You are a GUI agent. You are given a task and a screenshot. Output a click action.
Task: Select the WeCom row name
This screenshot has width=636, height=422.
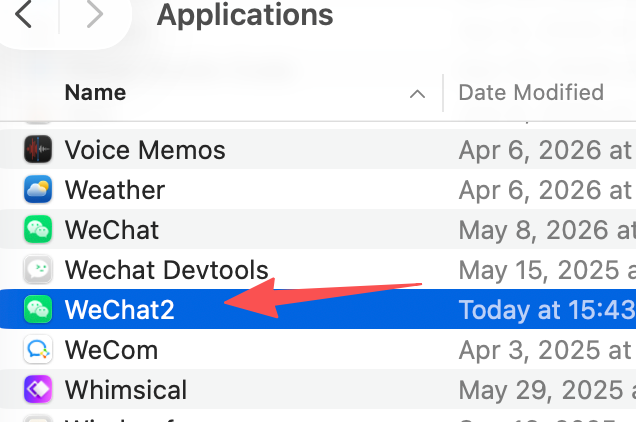111,350
